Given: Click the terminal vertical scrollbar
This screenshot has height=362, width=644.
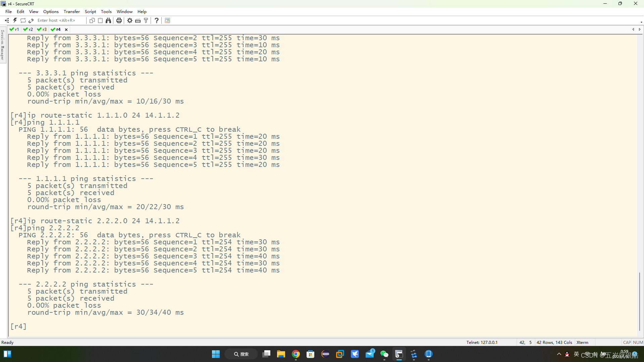Looking at the screenshot, I should tap(640, 301).
